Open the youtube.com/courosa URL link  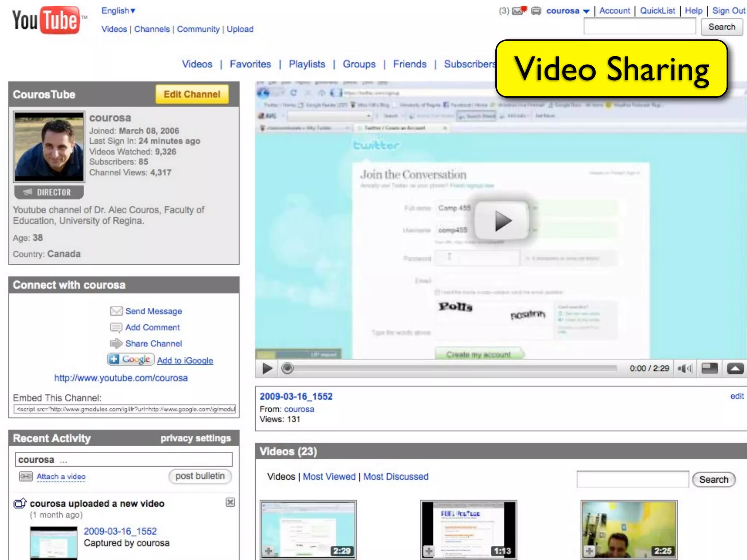(x=121, y=378)
